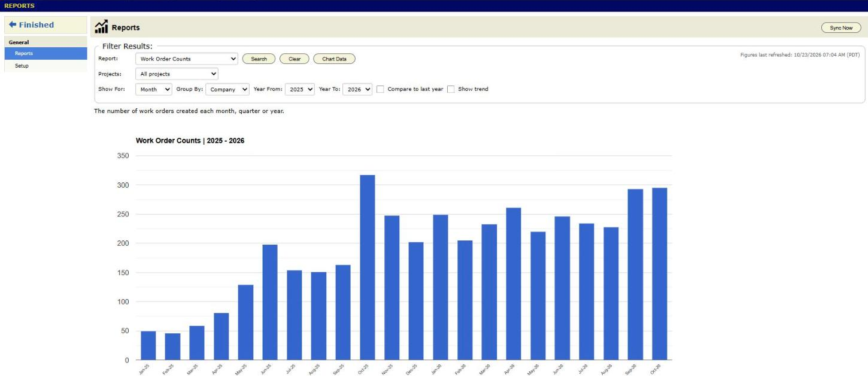Open the Report dropdown showing Work Order Counts
The image size is (868, 384).
coord(187,59)
